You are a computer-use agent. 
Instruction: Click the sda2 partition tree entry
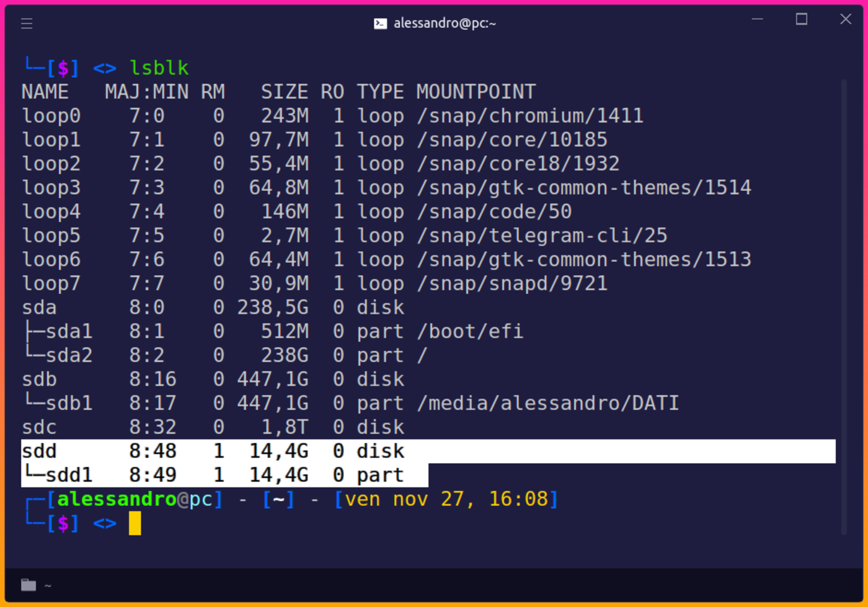[x=68, y=355]
